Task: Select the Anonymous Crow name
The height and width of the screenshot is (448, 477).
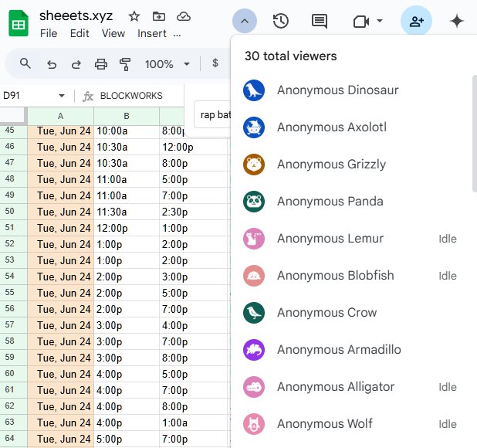Action: [x=327, y=313]
